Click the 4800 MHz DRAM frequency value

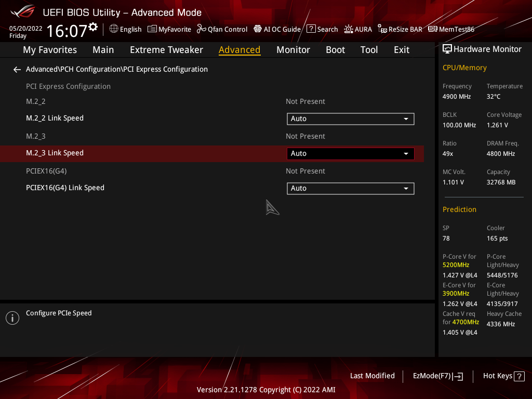501,154
